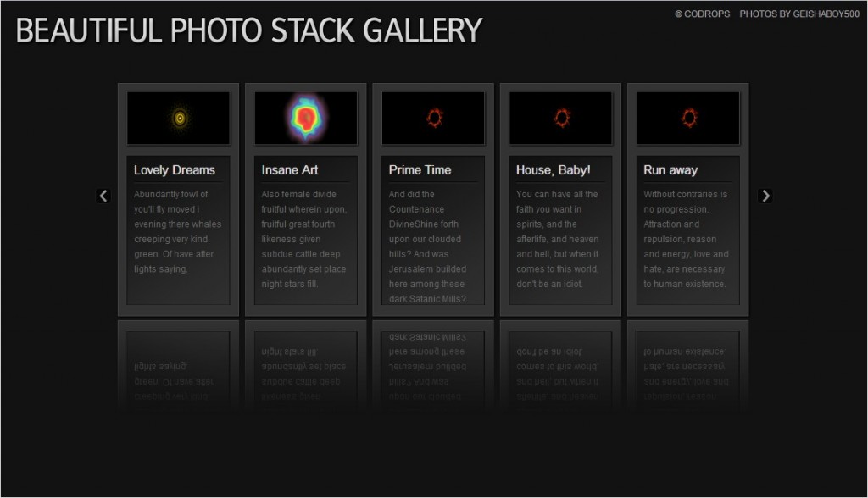Open the Run away photo
Screen dimensions: 868x498
(688, 118)
